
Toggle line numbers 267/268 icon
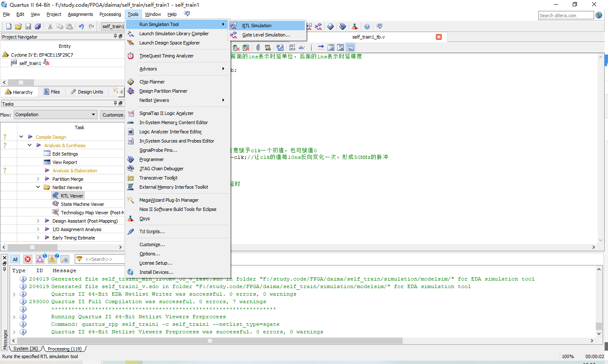(x=292, y=47)
